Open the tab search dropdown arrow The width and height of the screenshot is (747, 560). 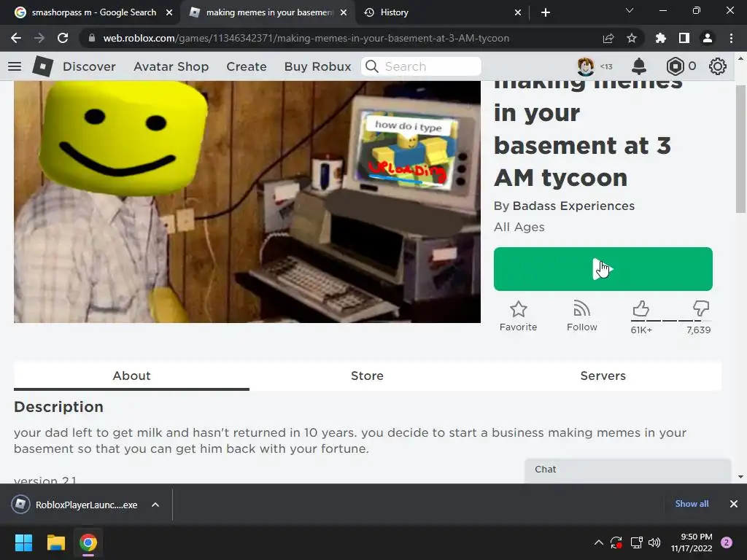coord(630,10)
